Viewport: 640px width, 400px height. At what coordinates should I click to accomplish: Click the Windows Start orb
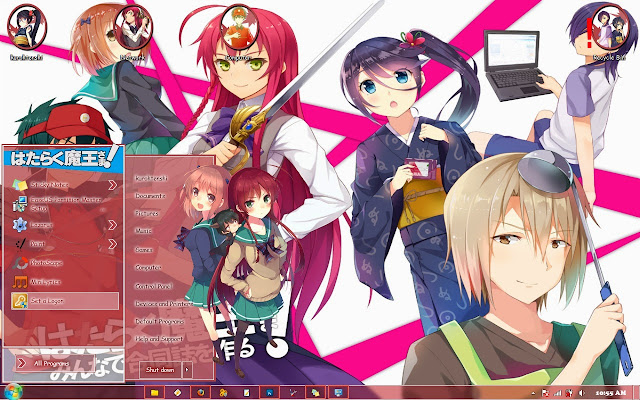click(13, 392)
